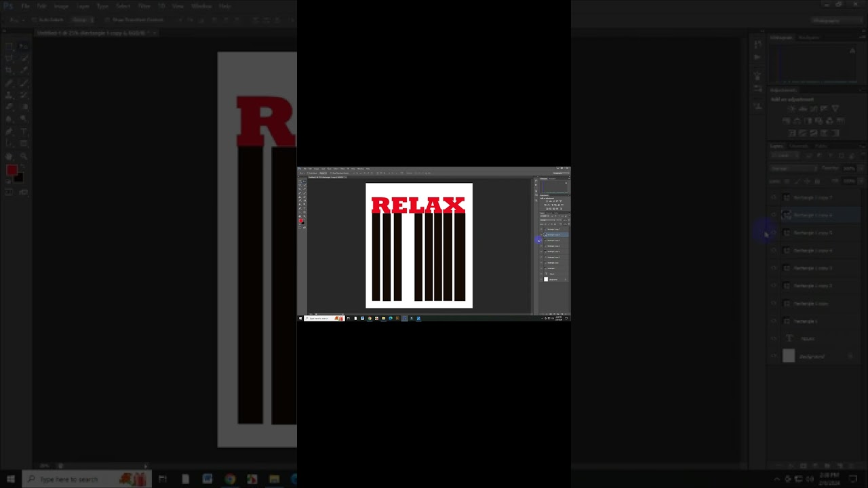This screenshot has height=488, width=868.
Task: Click Task View icon in dimmed background taskbar
Action: (x=163, y=479)
